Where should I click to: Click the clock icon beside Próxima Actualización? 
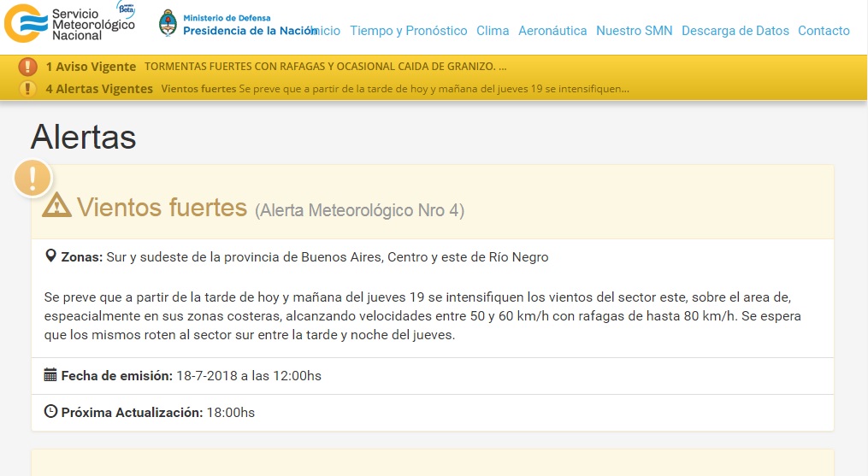pyautogui.click(x=50, y=412)
